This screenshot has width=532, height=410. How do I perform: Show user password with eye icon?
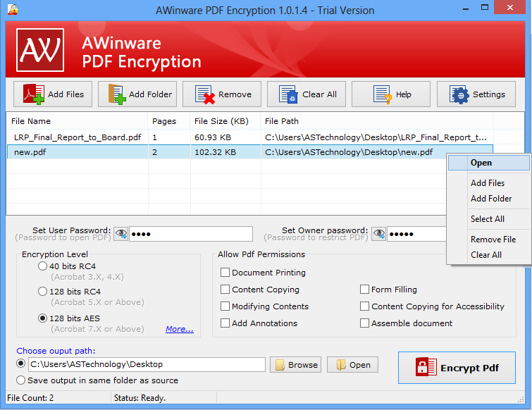coord(120,234)
